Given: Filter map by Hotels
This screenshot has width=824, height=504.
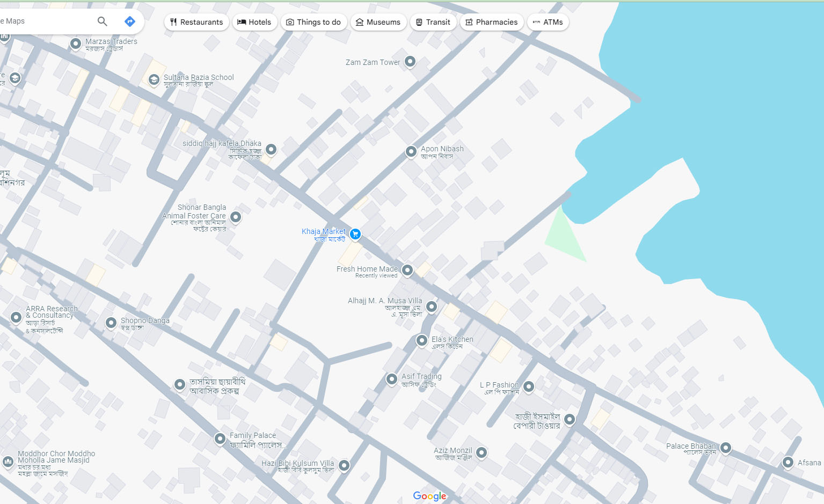Looking at the screenshot, I should 254,22.
